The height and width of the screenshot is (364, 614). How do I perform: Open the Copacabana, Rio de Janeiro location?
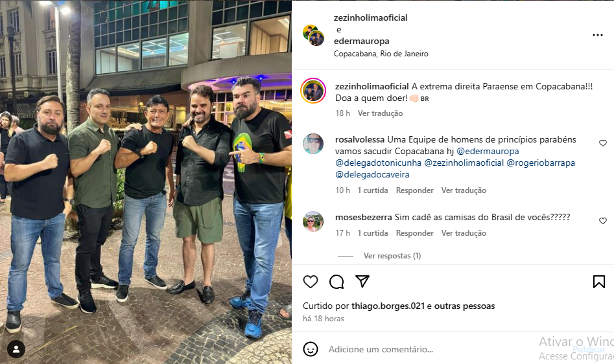[381, 54]
